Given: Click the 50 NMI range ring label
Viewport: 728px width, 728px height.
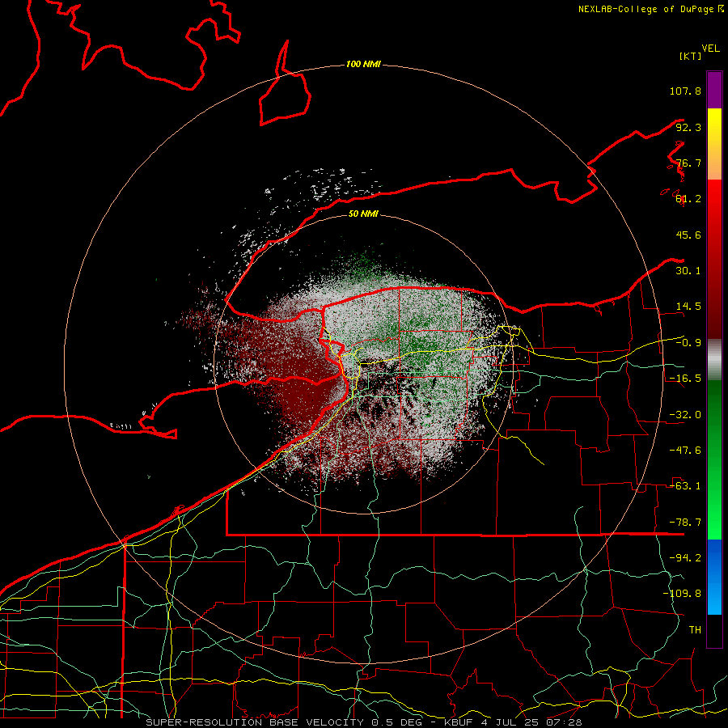Looking at the screenshot, I should point(363,214).
